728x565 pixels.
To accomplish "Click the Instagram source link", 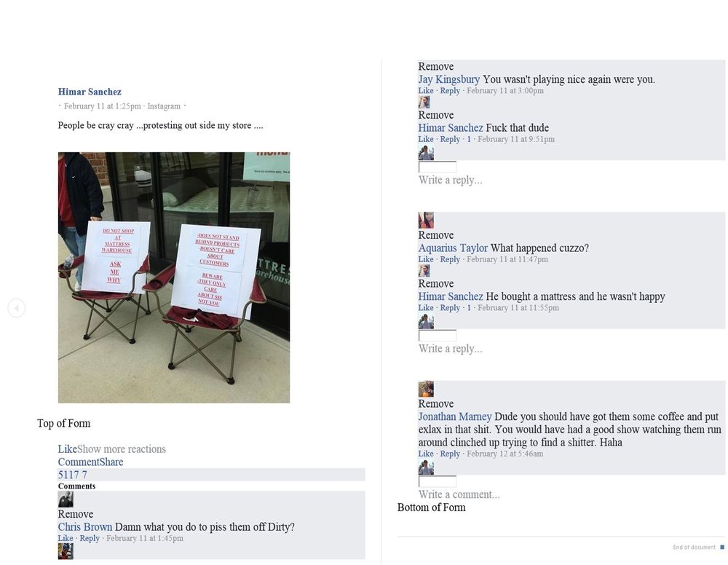I will (164, 106).
